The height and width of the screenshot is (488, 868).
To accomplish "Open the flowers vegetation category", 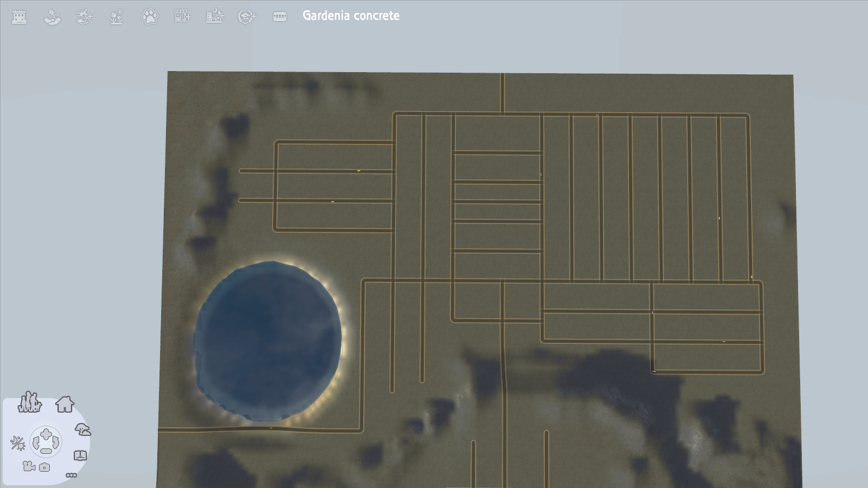I will [x=116, y=16].
